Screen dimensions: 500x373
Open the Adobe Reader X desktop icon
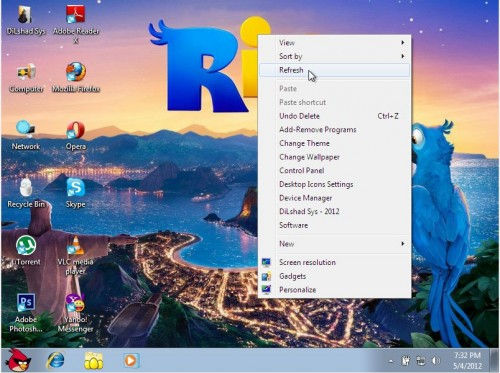tap(76, 24)
